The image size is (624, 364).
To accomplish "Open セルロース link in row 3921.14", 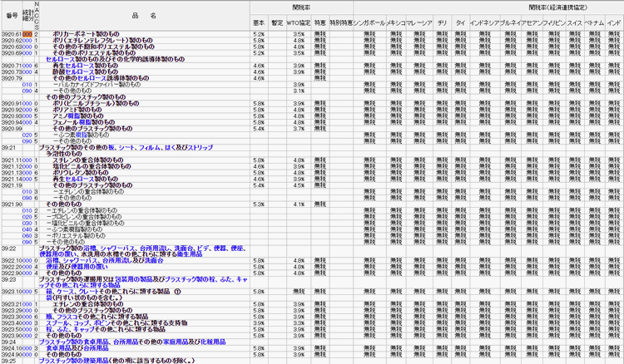I will coord(80,180).
